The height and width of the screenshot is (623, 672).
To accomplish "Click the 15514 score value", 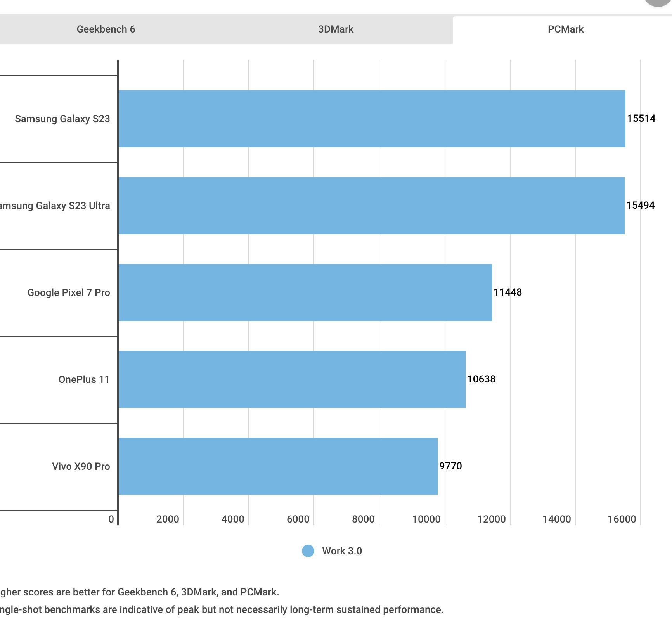I will [x=641, y=118].
